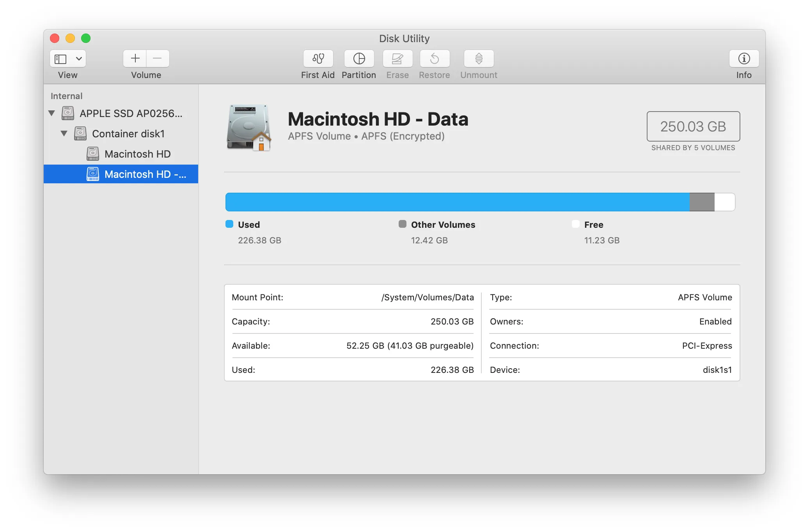
Task: Click the Volume tab label
Action: tap(145, 75)
